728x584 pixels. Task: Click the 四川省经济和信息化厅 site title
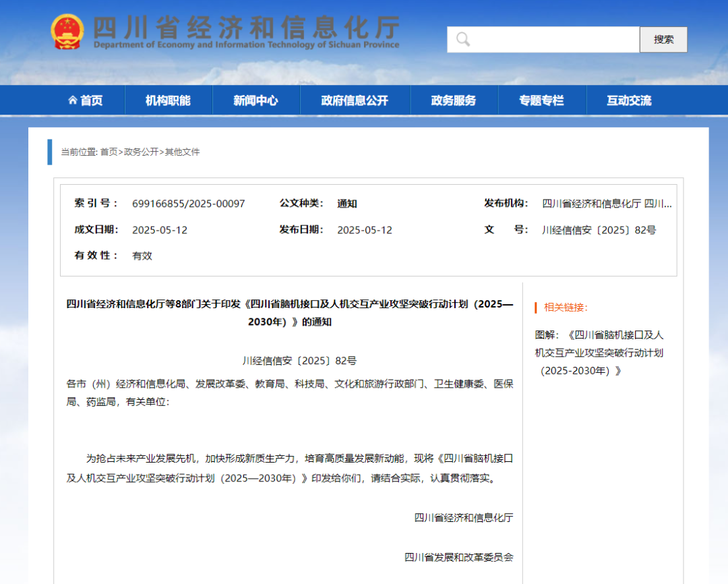pos(246,28)
